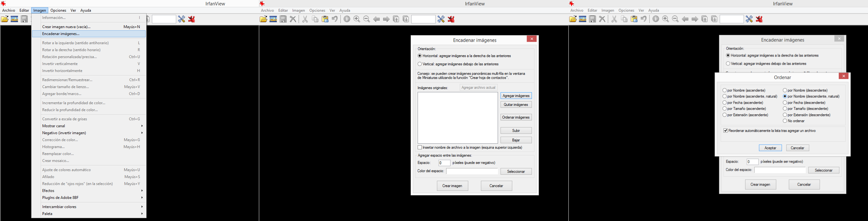Viewport: 868px width, 221px height.
Task: Click the next page icon in the middle window
Action: tap(406, 19)
